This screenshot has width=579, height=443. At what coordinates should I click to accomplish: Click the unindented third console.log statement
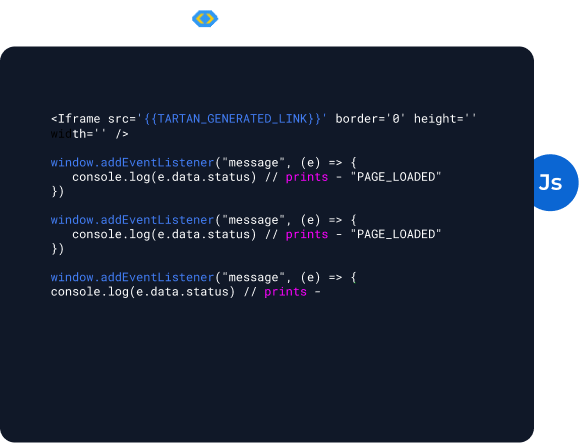(x=143, y=292)
